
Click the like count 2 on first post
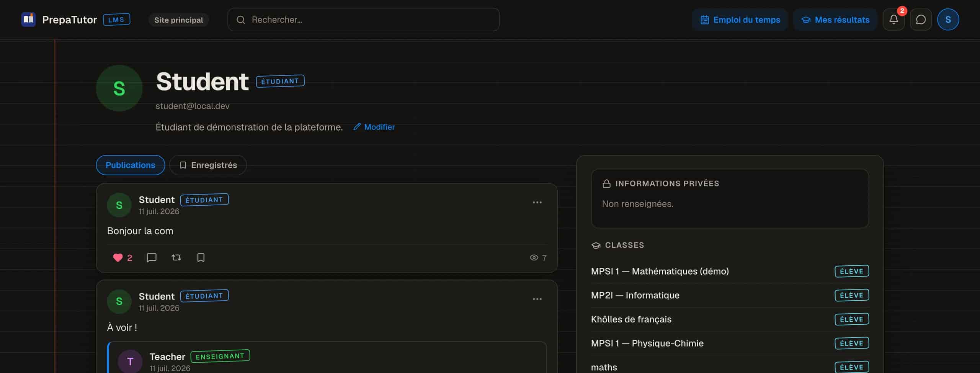point(130,258)
